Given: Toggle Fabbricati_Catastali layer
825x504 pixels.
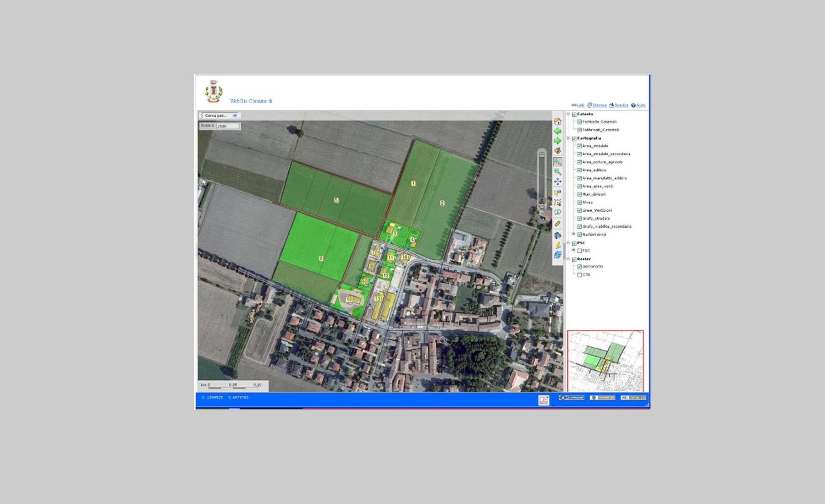Looking at the screenshot, I should click(x=579, y=130).
